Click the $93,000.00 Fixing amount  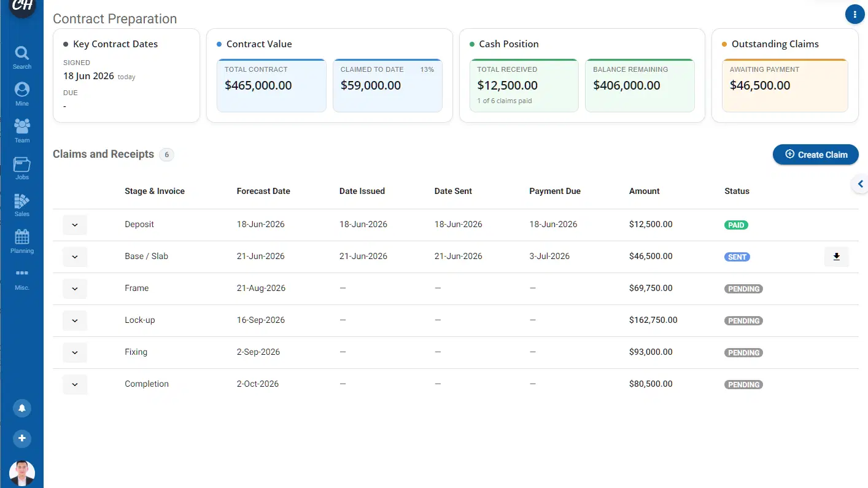[x=651, y=352]
